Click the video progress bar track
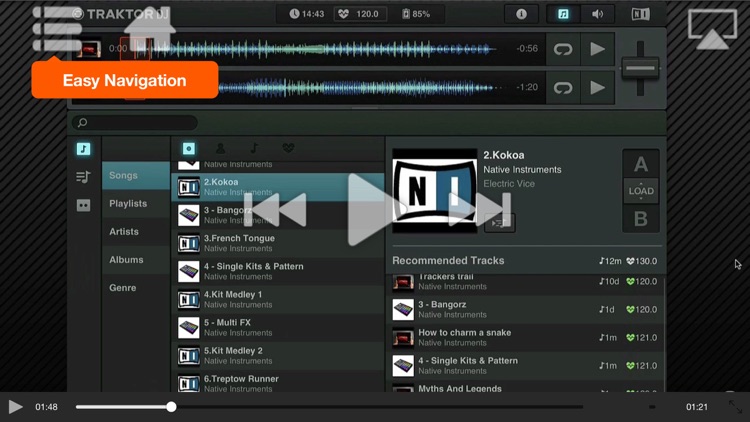Screen dimensions: 750x422 (329, 407)
